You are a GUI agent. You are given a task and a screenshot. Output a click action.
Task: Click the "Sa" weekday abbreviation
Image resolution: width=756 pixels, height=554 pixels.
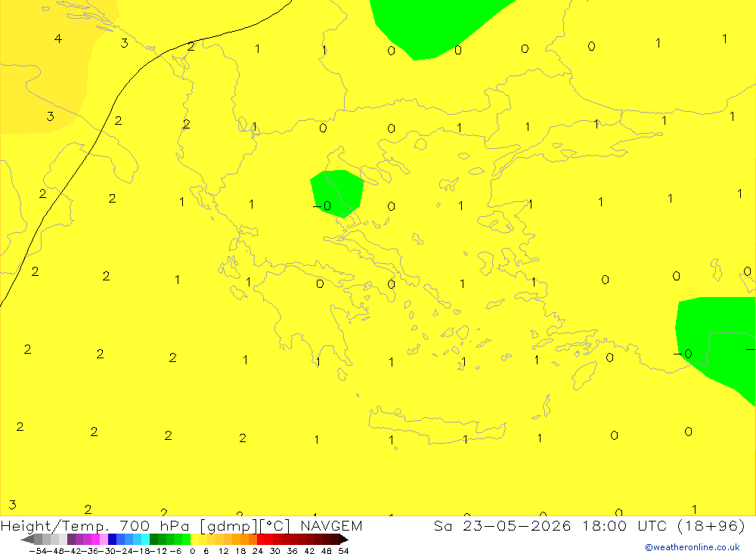pos(442,525)
